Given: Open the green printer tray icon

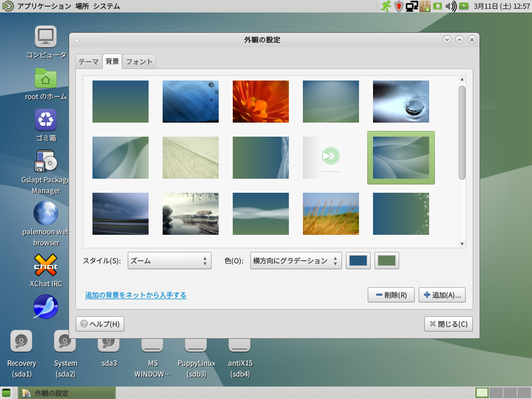Looking at the screenshot, I should click(x=437, y=6).
